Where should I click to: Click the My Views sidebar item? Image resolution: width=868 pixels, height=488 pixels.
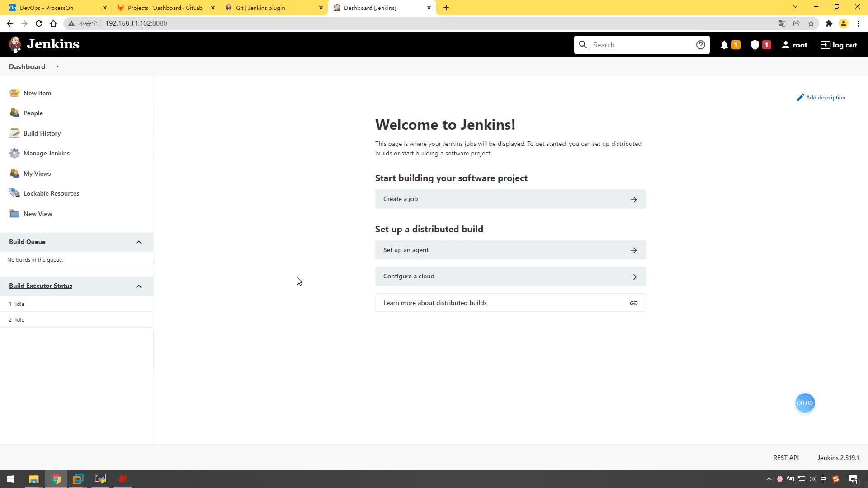click(x=37, y=173)
